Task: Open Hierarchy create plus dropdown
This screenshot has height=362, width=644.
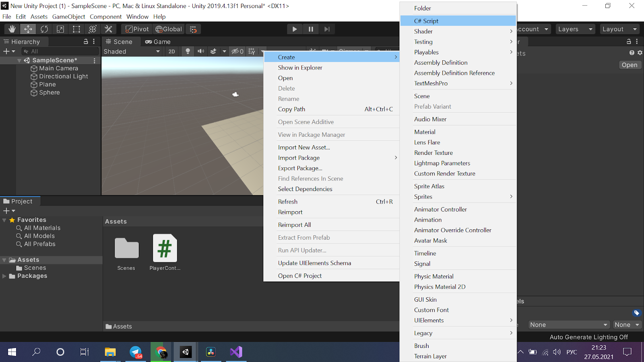Action: tap(9, 51)
